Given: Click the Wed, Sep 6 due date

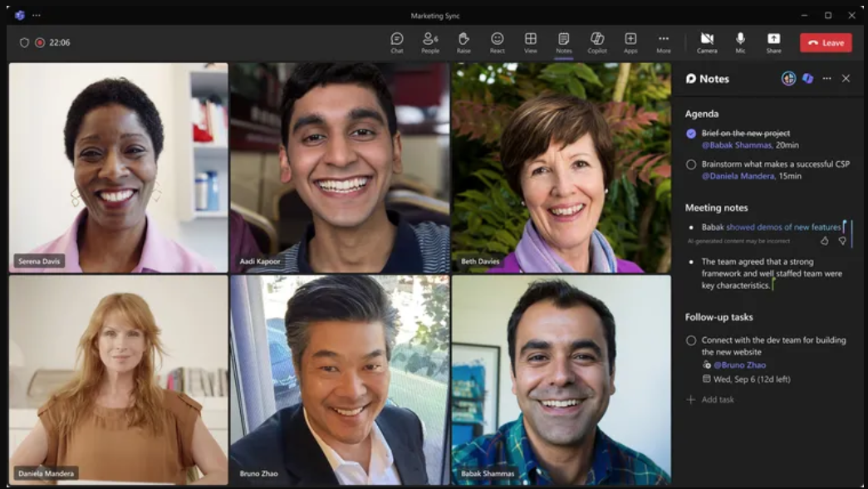Looking at the screenshot, I should (752, 379).
